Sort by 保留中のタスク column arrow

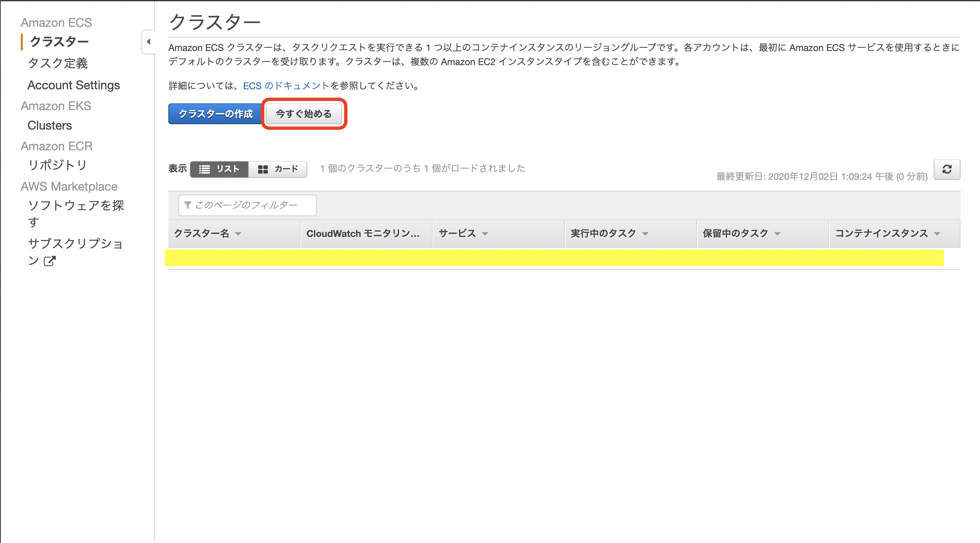(777, 234)
